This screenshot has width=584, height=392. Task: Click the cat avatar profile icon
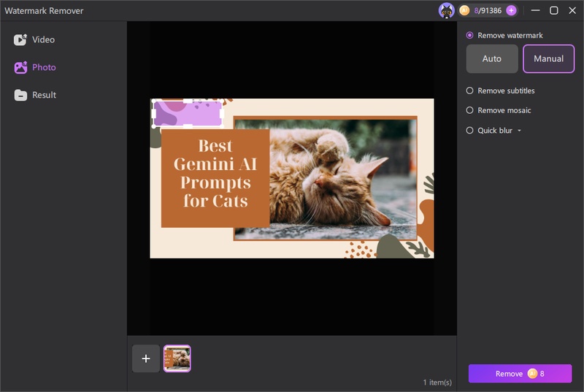pyautogui.click(x=446, y=10)
